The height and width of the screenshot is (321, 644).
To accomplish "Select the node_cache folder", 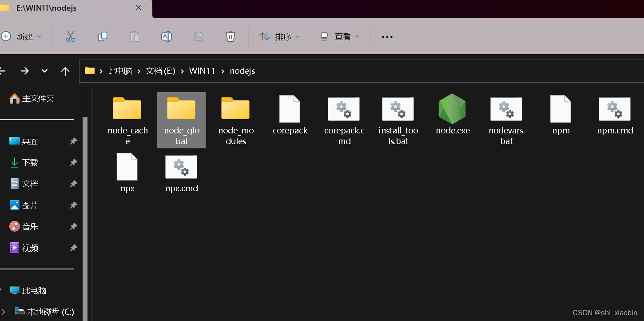I will click(127, 120).
